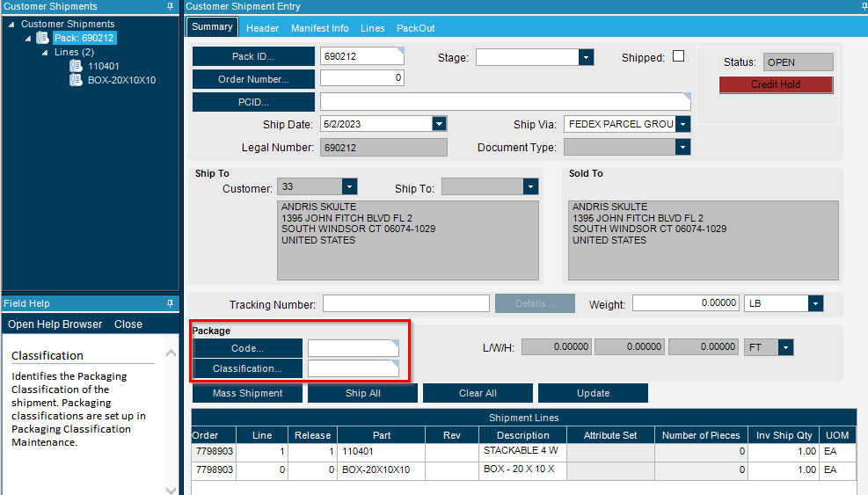Click the BOX - 20 X 10 X description cell
The width and height of the screenshot is (868, 495).
point(522,470)
